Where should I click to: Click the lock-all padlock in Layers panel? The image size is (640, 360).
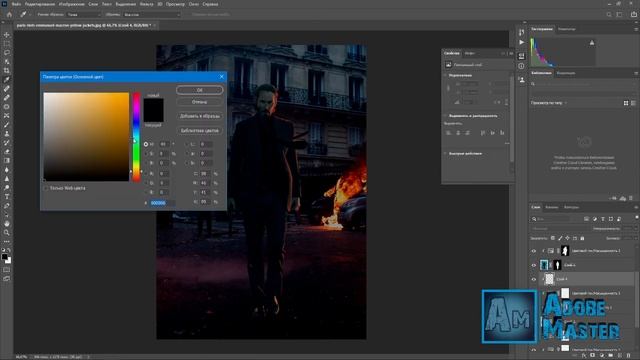tap(582, 238)
